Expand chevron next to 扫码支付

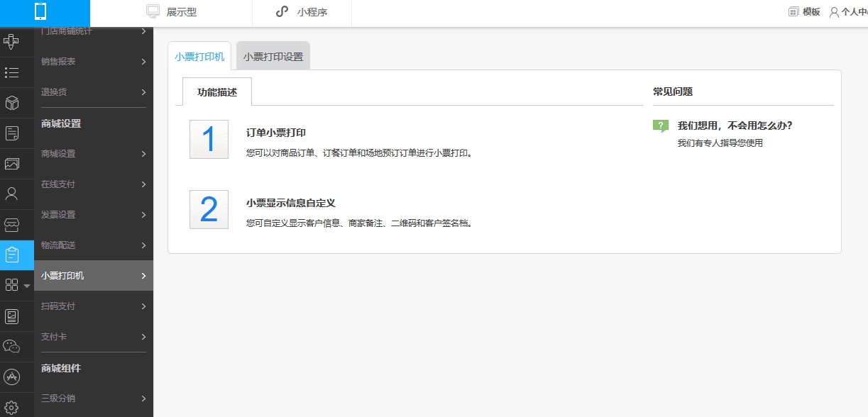click(x=143, y=306)
